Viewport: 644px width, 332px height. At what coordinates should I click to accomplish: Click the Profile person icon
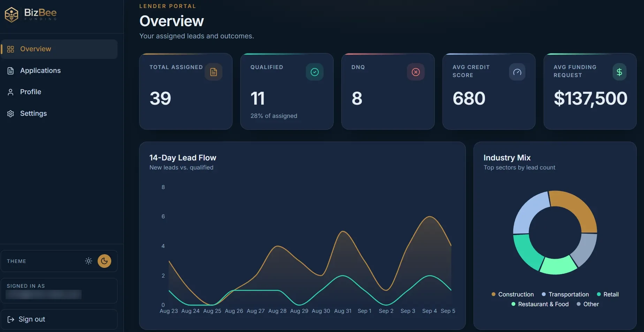click(10, 92)
